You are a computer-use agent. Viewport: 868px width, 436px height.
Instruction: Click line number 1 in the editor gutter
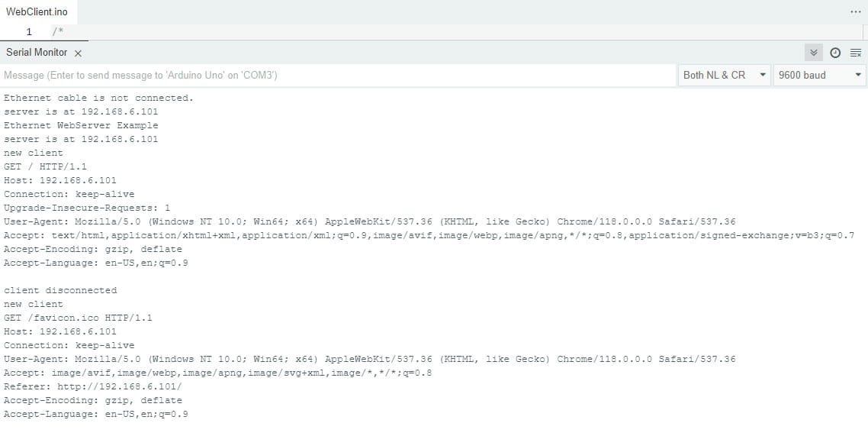[29, 32]
